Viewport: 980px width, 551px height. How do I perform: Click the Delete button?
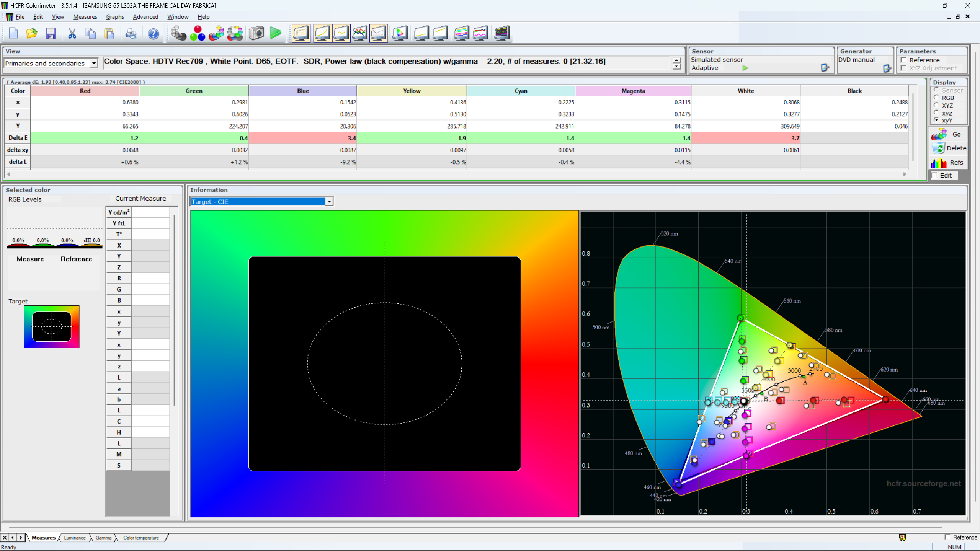[949, 148]
